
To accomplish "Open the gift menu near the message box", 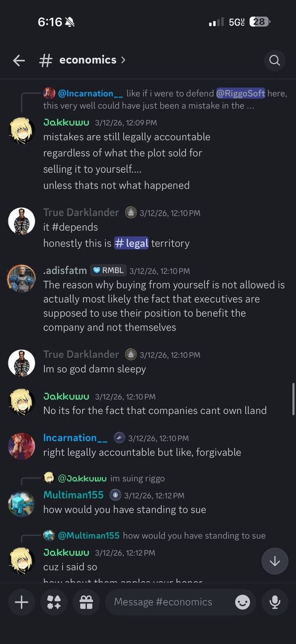I will coord(86,602).
